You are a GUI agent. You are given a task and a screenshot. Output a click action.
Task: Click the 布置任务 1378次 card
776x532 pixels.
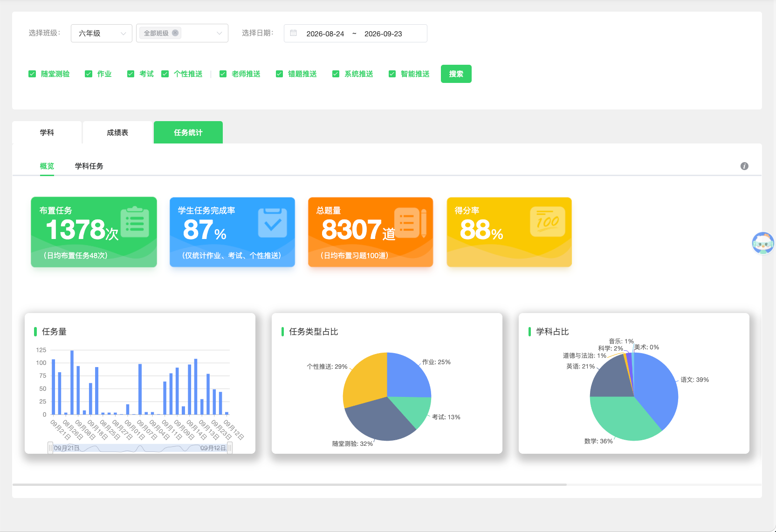click(94, 232)
